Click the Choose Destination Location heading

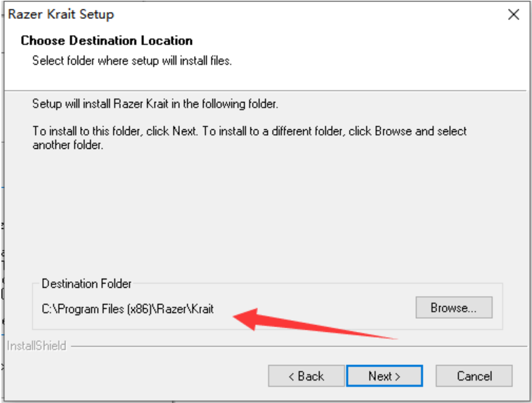106,41
